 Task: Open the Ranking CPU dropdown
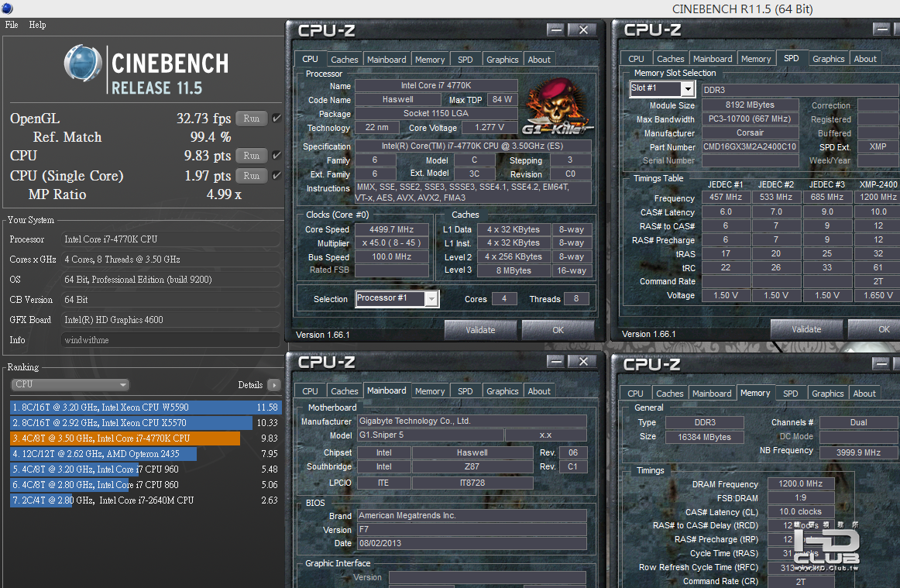[70, 384]
